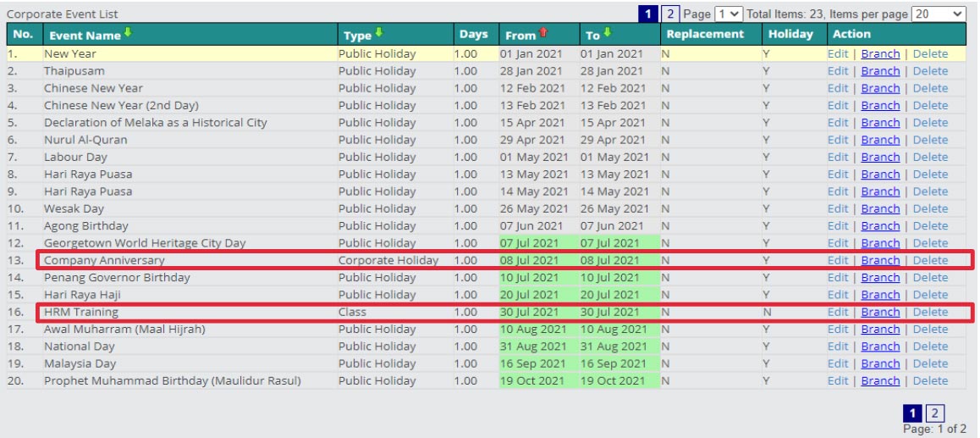
Task: Delete the Malaysia Day event
Action: coord(931,363)
